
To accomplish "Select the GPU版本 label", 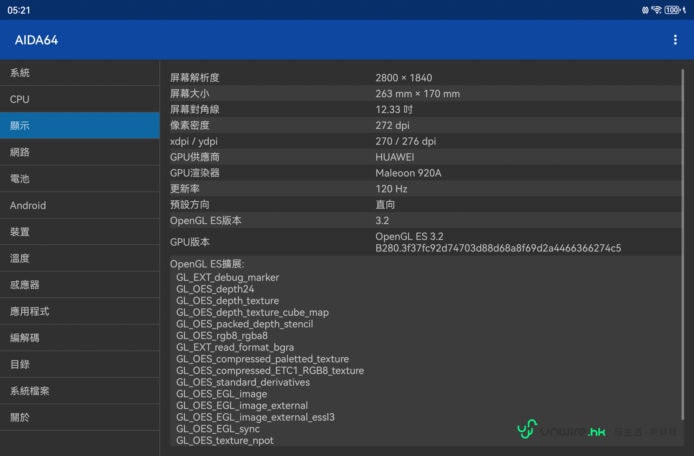I will coord(190,242).
